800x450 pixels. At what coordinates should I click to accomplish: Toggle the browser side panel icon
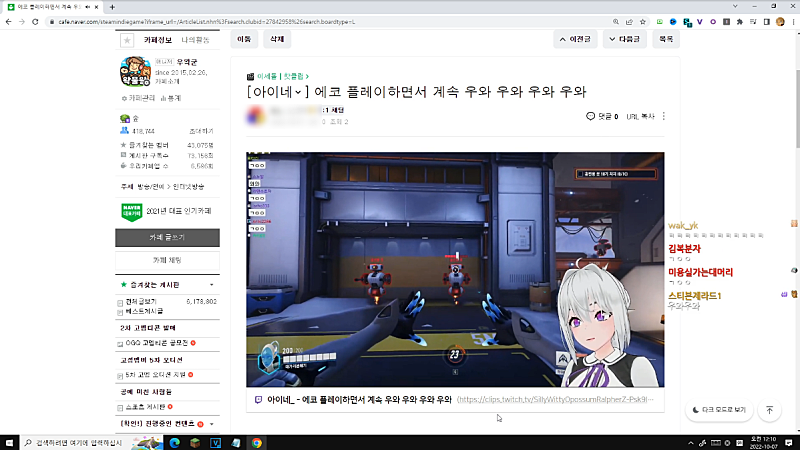[766, 22]
